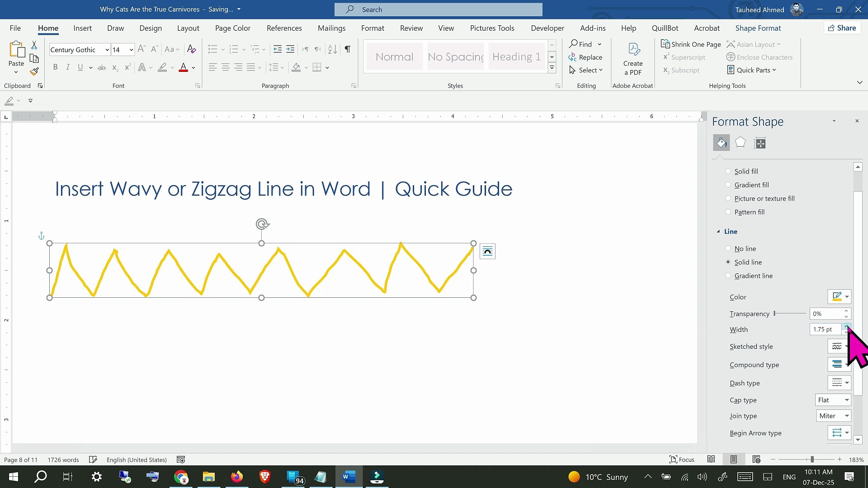The height and width of the screenshot is (488, 868).
Task: Select the No line radio button
Action: (728, 249)
